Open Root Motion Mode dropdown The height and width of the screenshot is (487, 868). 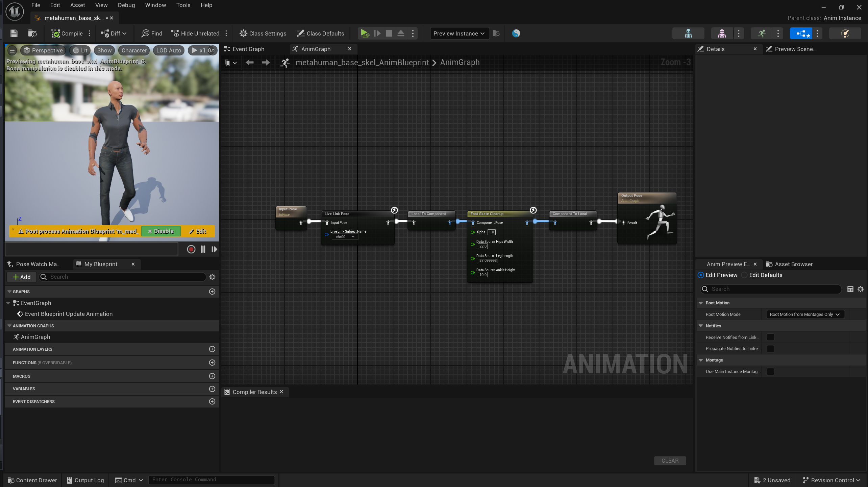tap(805, 315)
